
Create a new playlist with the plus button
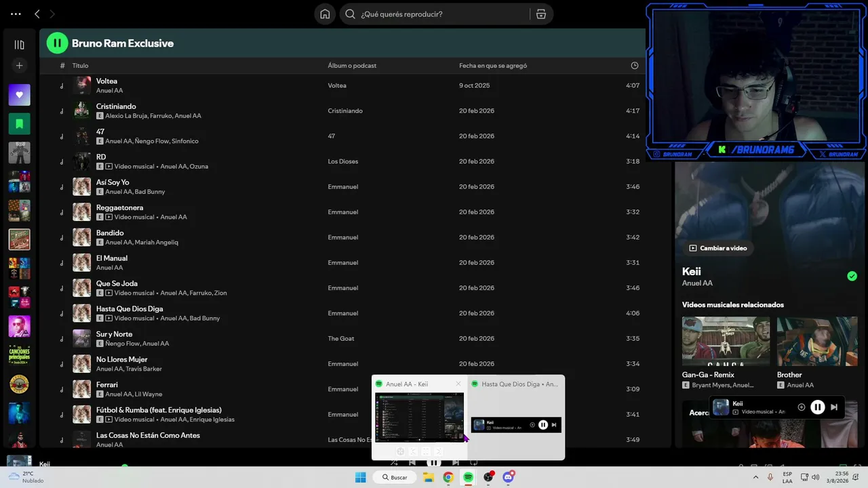19,66
